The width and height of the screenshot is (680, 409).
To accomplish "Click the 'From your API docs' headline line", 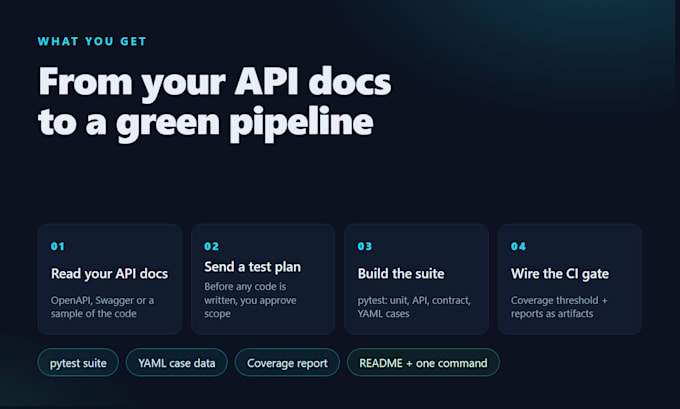I will pos(215,82).
